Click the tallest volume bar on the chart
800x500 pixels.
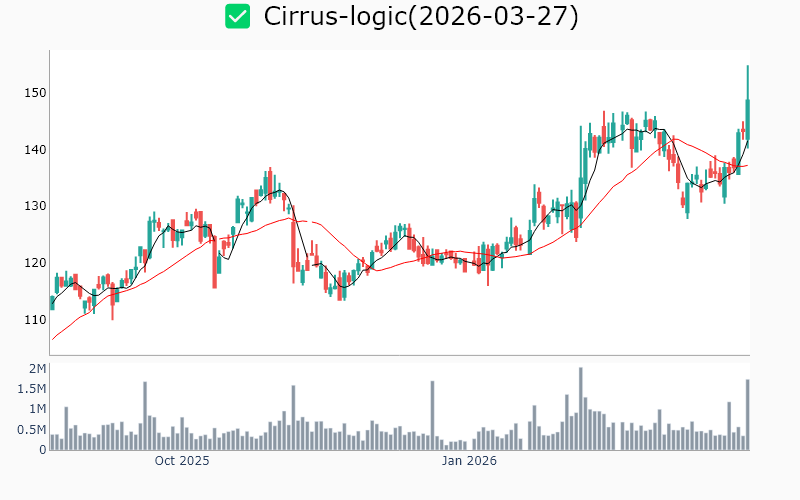coord(580,409)
